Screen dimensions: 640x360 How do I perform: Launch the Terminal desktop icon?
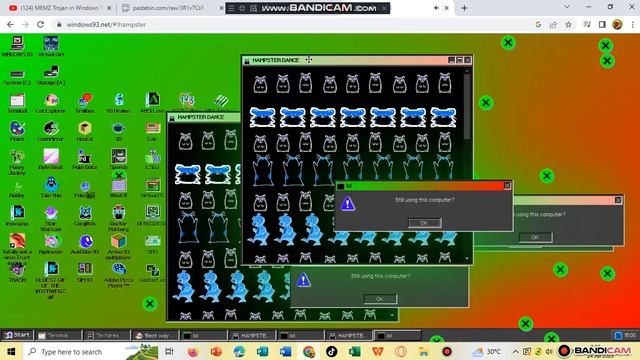point(17,103)
